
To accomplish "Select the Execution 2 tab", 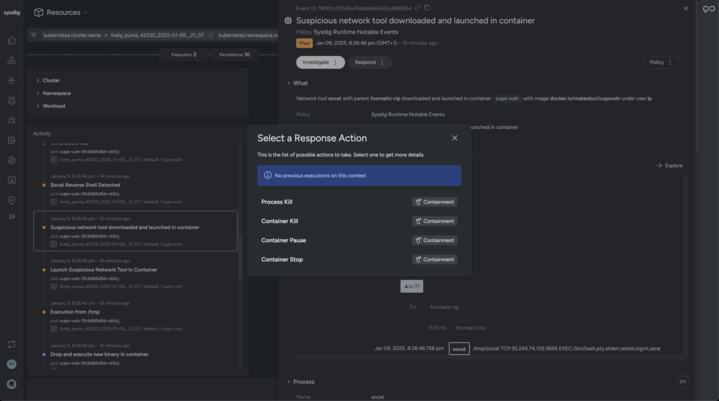I will pyautogui.click(x=184, y=55).
